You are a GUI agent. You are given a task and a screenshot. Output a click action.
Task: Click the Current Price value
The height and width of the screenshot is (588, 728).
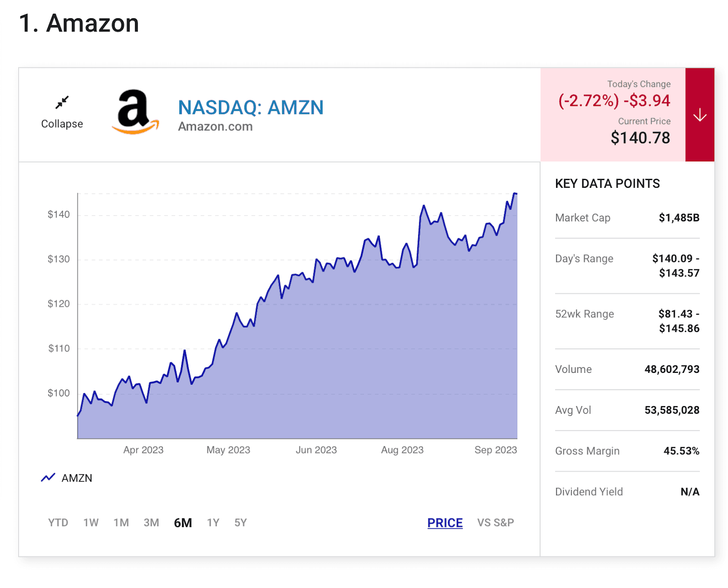(x=641, y=137)
